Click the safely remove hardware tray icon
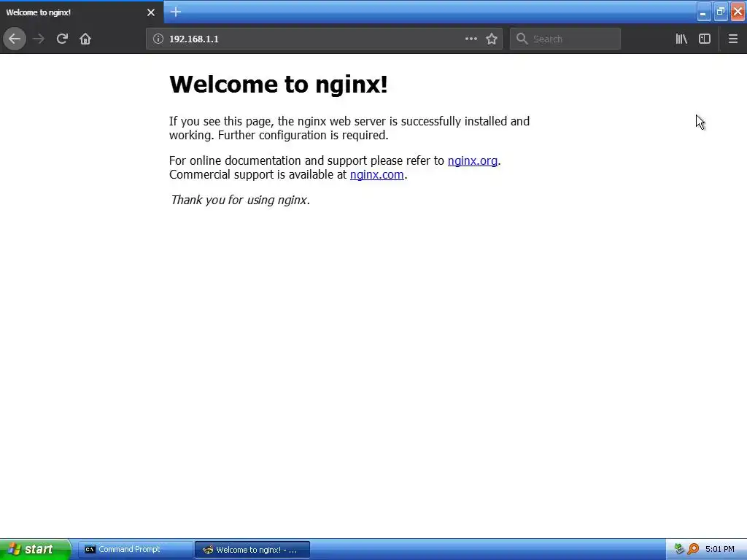This screenshot has height=560, width=747. [x=679, y=549]
